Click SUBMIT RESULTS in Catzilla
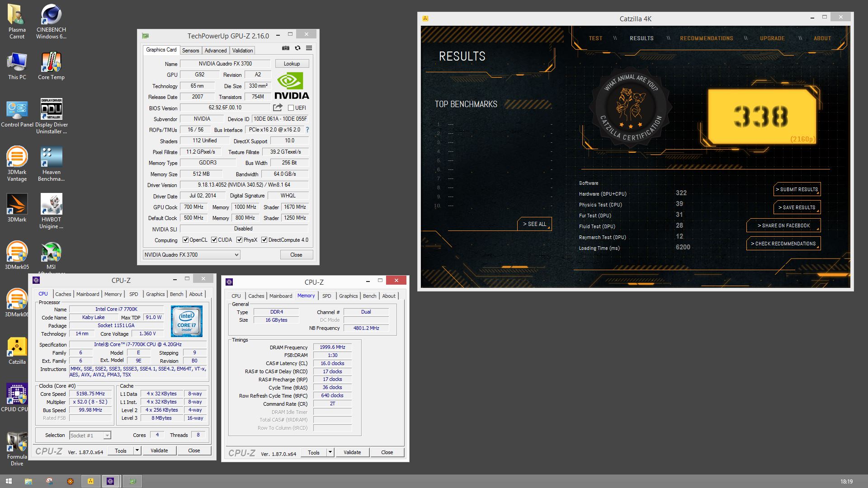The width and height of the screenshot is (868, 488). pos(797,189)
